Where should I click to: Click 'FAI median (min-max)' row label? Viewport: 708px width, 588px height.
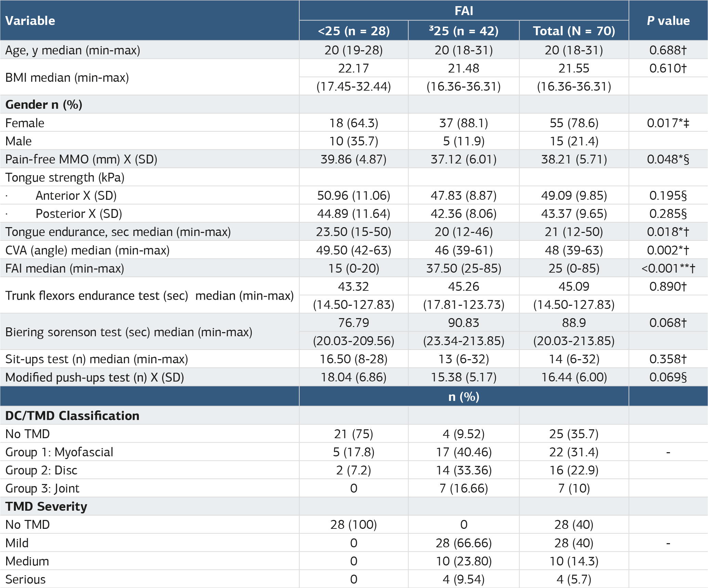(65, 269)
